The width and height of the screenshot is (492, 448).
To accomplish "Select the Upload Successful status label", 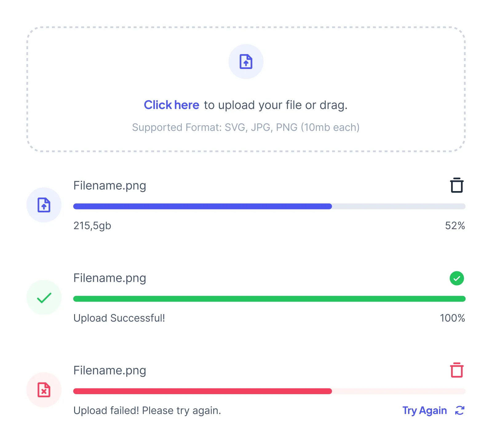I will click(x=120, y=318).
